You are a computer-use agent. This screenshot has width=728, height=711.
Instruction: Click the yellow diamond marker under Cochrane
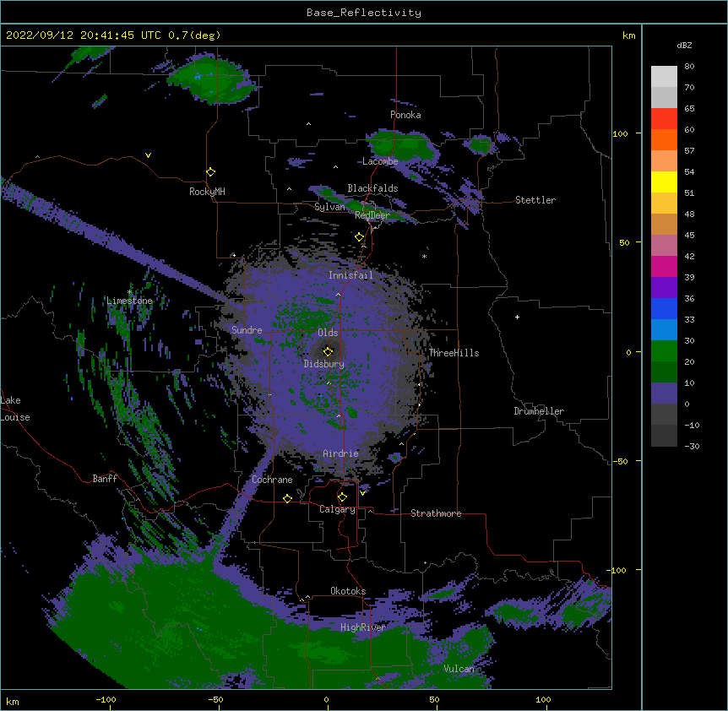pyautogui.click(x=287, y=498)
